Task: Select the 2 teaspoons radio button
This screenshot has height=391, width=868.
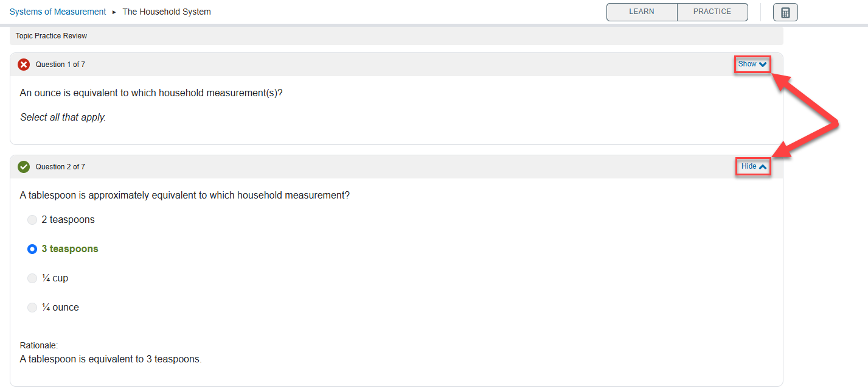Action: [32, 220]
